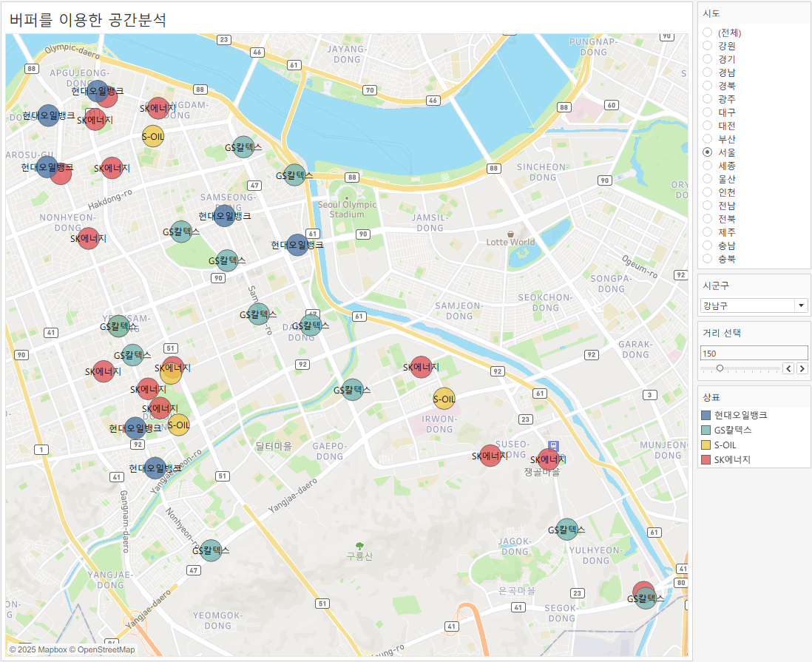Image resolution: width=812 pixels, height=662 pixels.
Task: Select SK에너지 marker near Nonhyeon-dong
Action: pos(89,238)
